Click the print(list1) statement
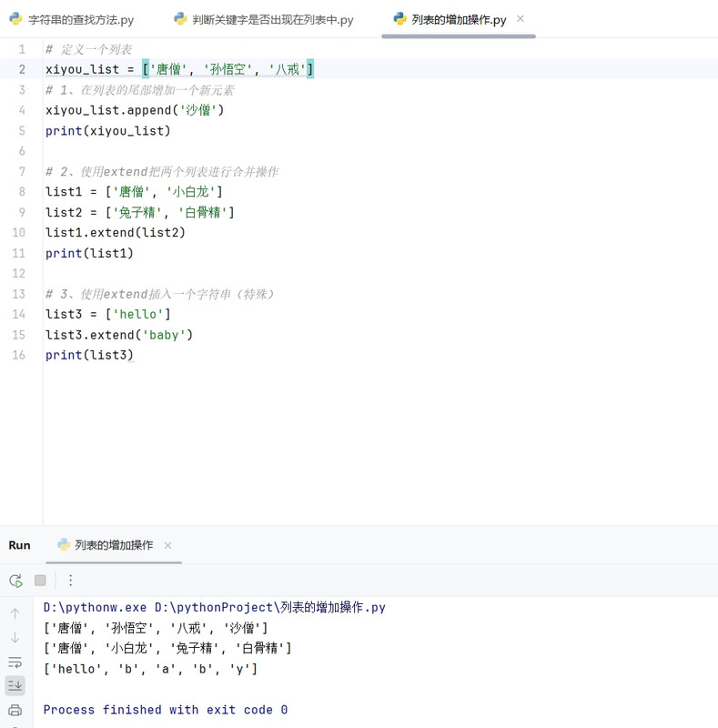 (x=89, y=253)
